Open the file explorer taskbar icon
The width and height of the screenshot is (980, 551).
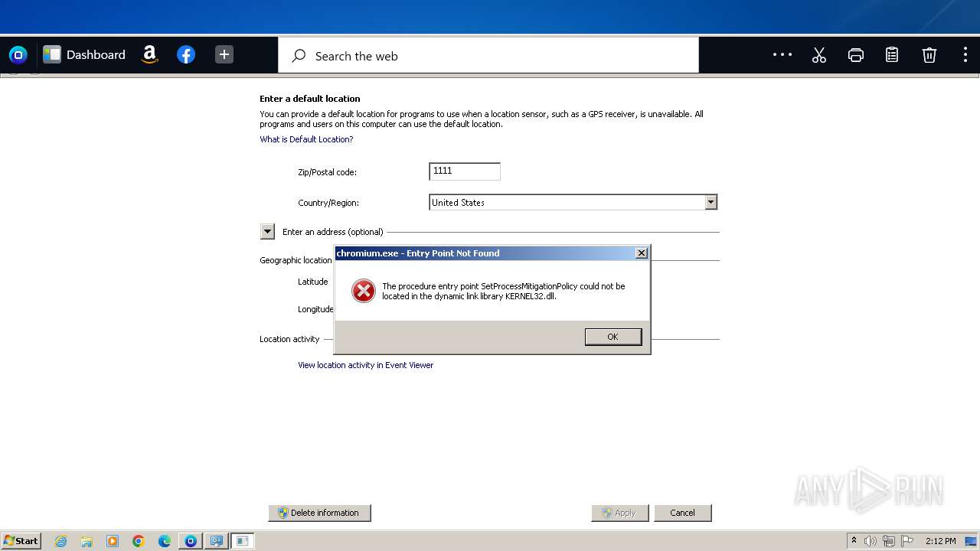87,541
